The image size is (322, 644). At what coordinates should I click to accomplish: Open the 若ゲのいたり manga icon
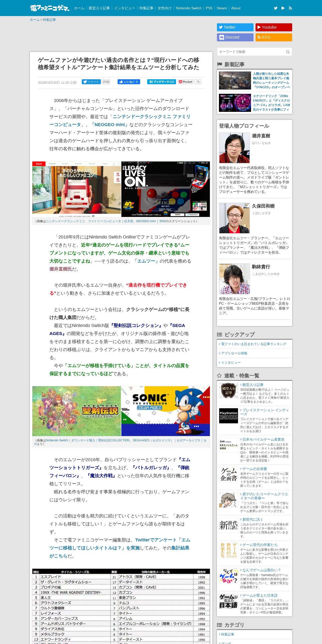click(x=228, y=500)
